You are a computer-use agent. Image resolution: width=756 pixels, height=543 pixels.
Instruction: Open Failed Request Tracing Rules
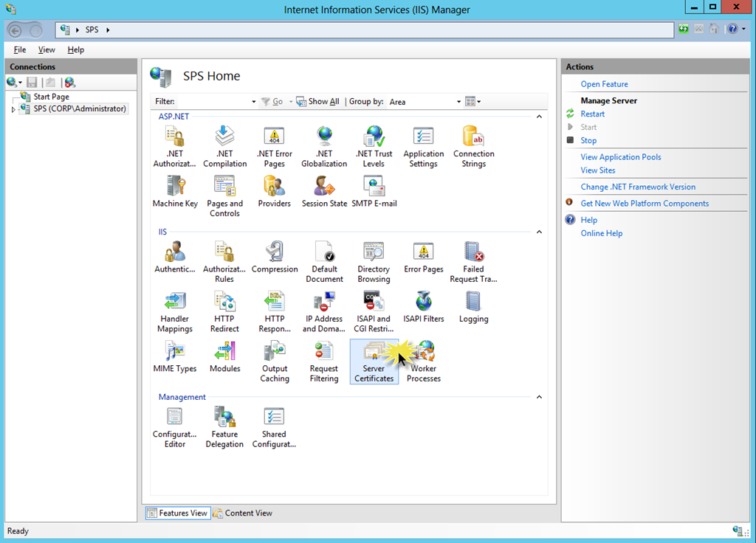point(473,262)
